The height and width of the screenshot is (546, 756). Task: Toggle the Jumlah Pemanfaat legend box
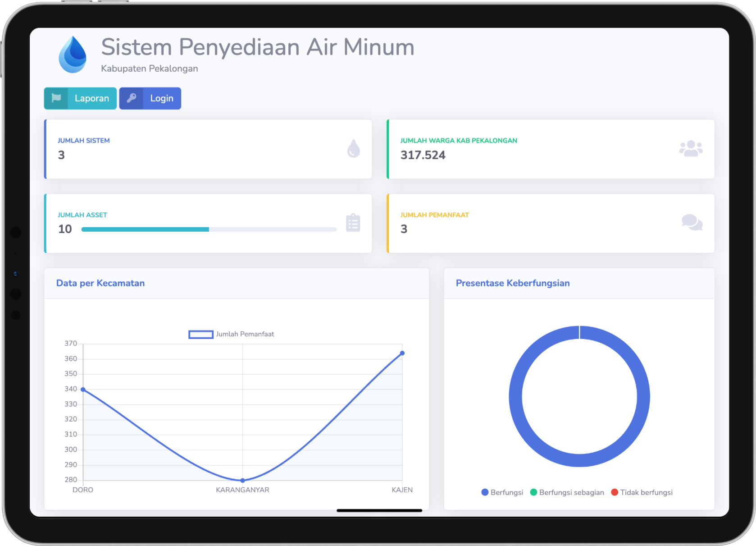(201, 334)
